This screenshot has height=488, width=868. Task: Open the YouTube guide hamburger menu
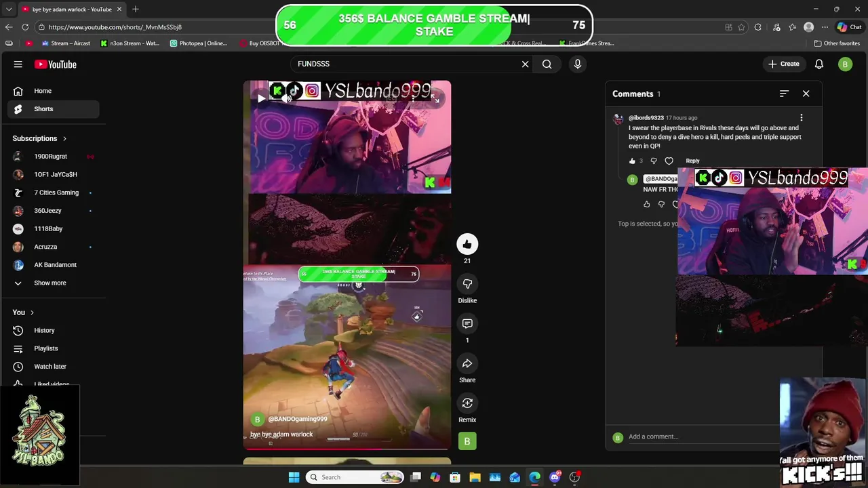pyautogui.click(x=18, y=64)
